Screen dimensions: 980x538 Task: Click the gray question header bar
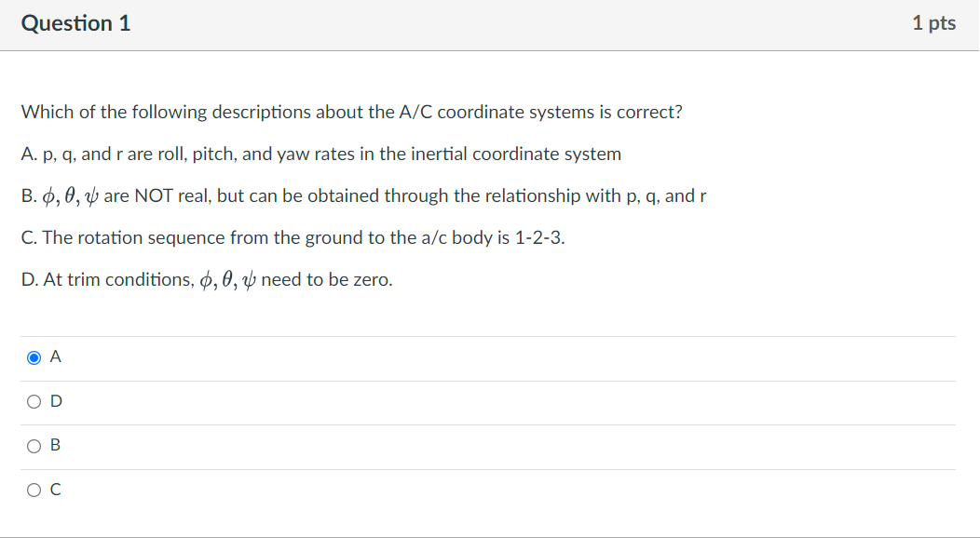coord(490,23)
